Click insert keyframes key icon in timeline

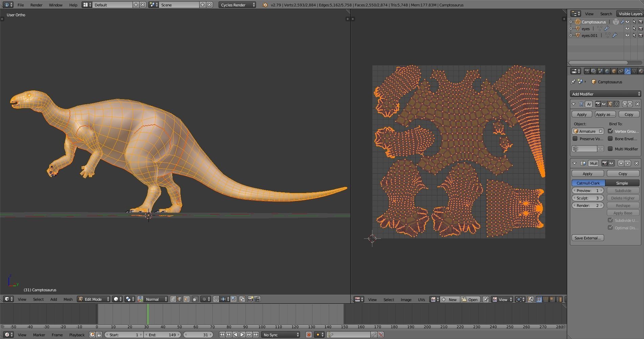373,335
